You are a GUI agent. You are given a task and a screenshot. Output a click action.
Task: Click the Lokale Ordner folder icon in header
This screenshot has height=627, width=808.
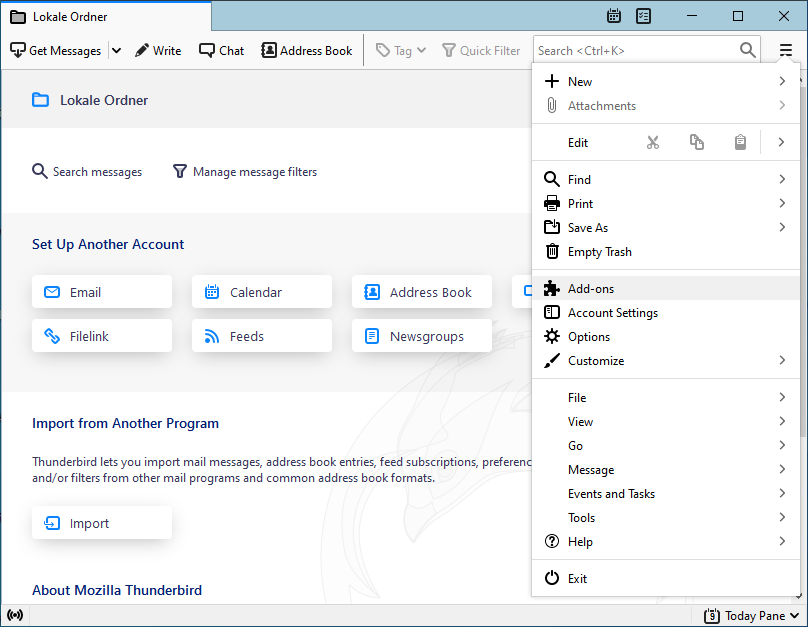tap(41, 99)
